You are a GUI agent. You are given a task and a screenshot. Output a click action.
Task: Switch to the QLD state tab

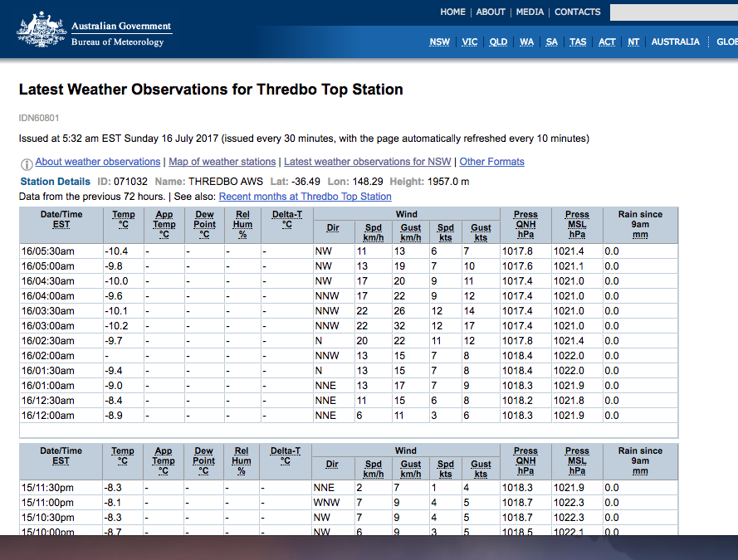(498, 42)
